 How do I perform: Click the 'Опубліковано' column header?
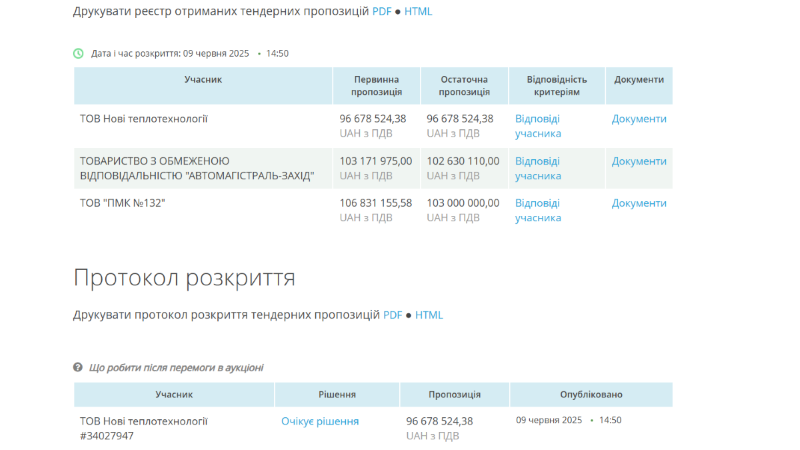590,395
